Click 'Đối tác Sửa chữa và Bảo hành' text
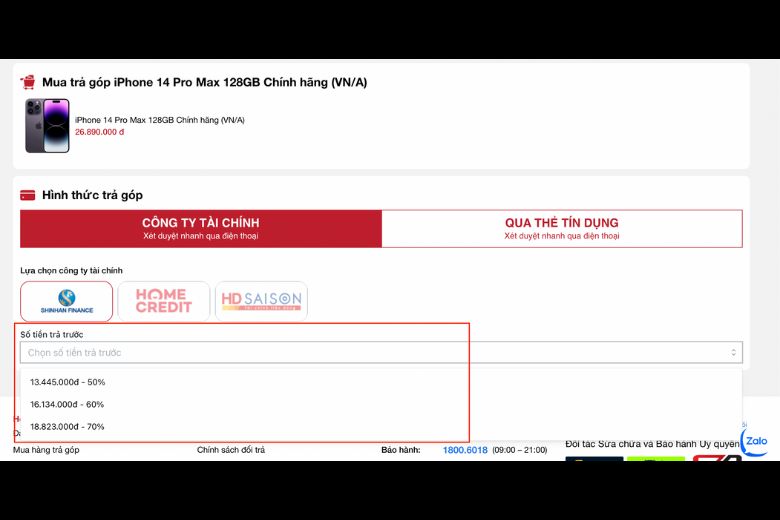The height and width of the screenshot is (520, 780). pos(652,444)
